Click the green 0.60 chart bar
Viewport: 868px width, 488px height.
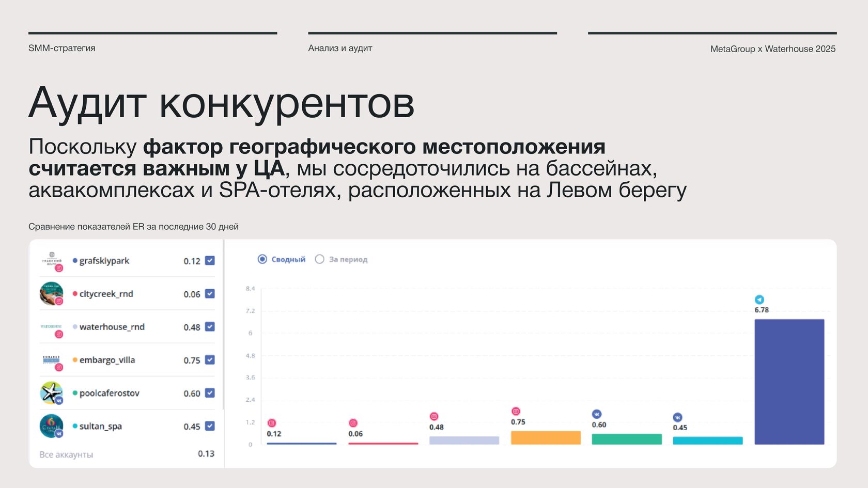point(627,439)
